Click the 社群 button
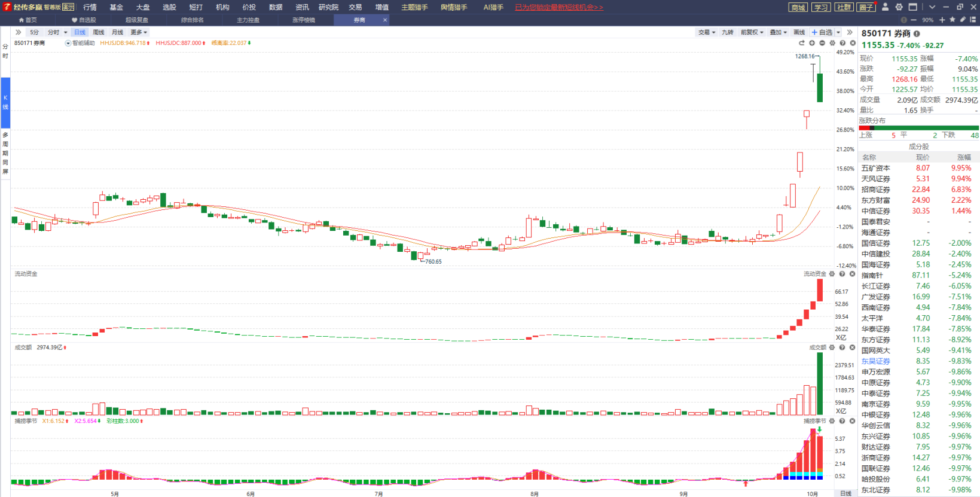The width and height of the screenshot is (980, 497). (x=844, y=7)
